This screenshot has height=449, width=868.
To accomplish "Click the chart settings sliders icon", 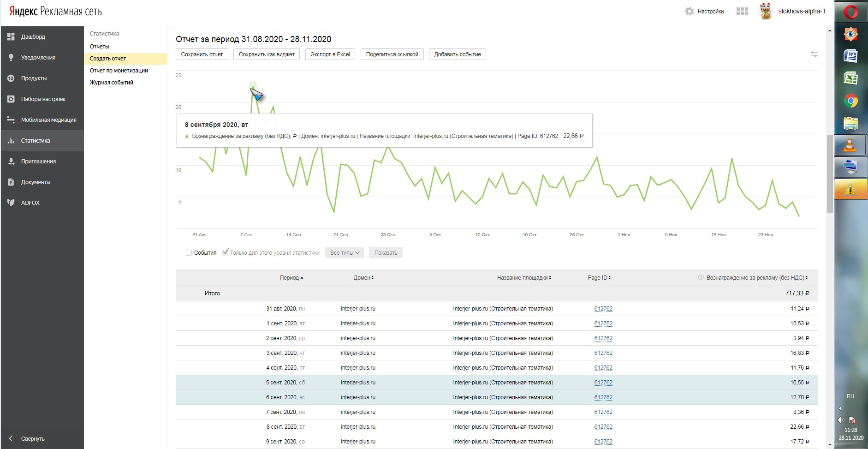I will pos(814,54).
